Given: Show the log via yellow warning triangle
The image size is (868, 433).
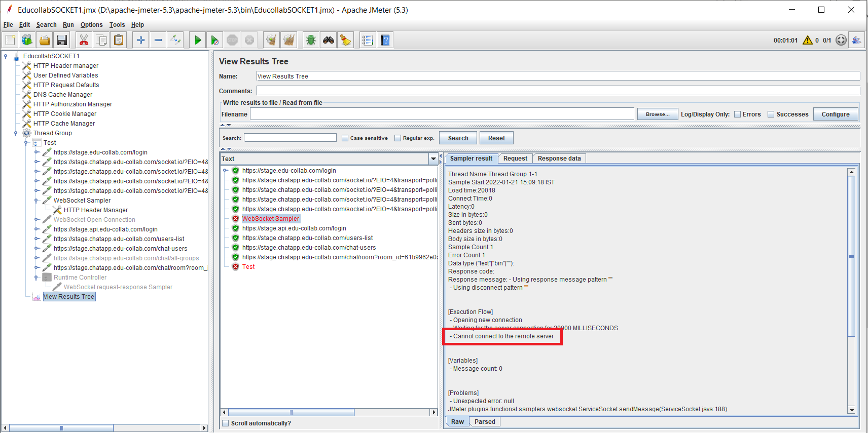Looking at the screenshot, I should [808, 40].
